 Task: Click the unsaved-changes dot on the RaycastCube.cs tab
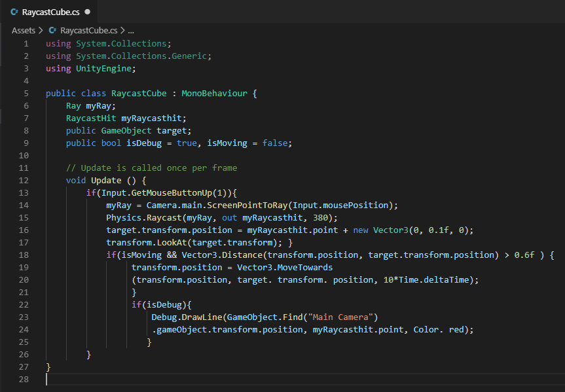coord(87,12)
